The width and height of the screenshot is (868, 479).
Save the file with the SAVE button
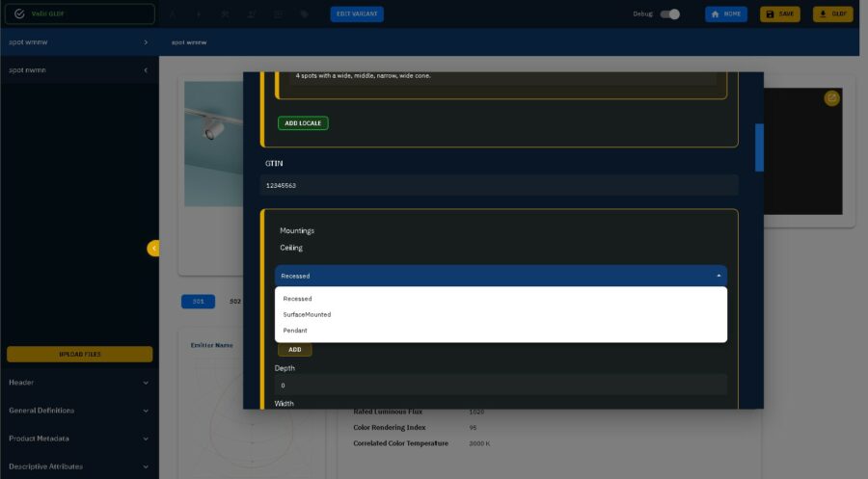pyautogui.click(x=780, y=14)
